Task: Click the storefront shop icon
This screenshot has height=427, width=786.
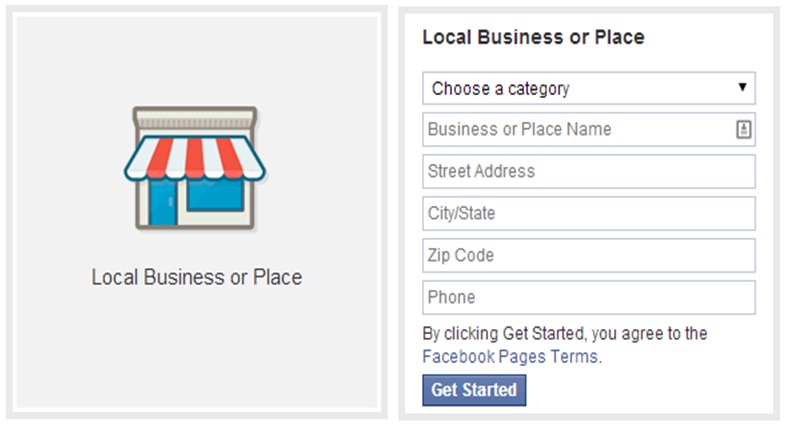Action: tap(195, 168)
